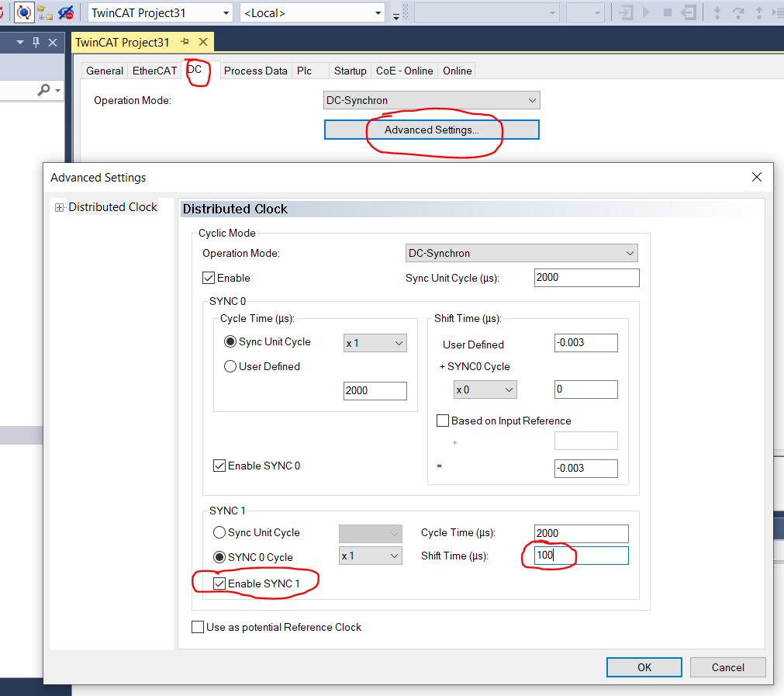The width and height of the screenshot is (784, 696).
Task: Open the SYNC 0 Cycle multiplier dropdown
Action: click(x=371, y=556)
